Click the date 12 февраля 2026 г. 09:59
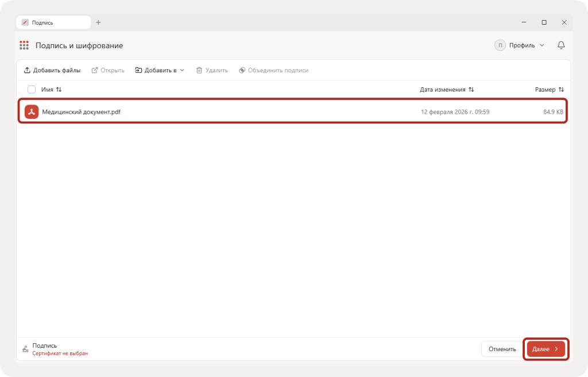 tap(455, 112)
